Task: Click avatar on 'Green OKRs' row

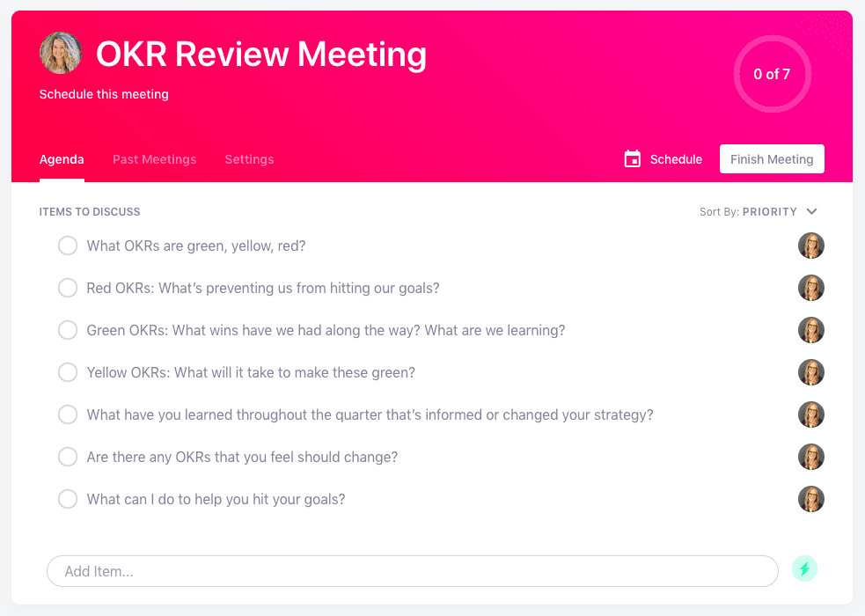Action: (811, 330)
